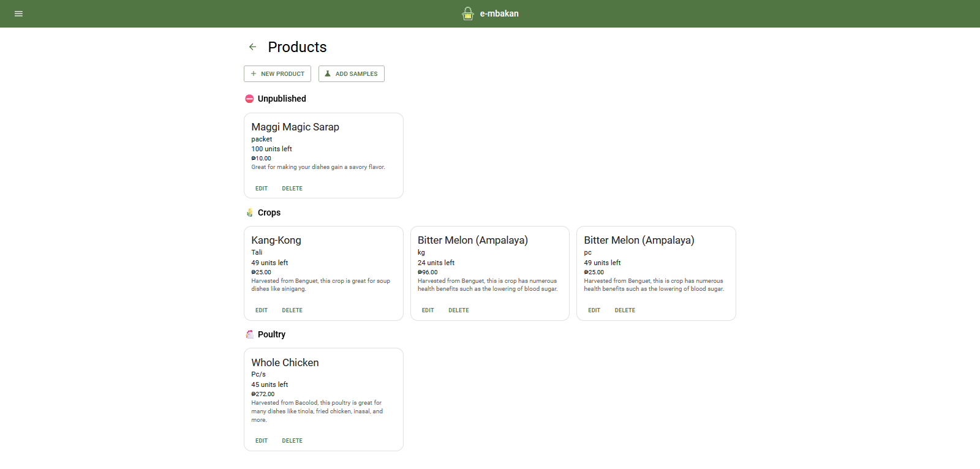The height and width of the screenshot is (469, 980).
Task: Click the e-mbakan title text
Action: (x=499, y=13)
